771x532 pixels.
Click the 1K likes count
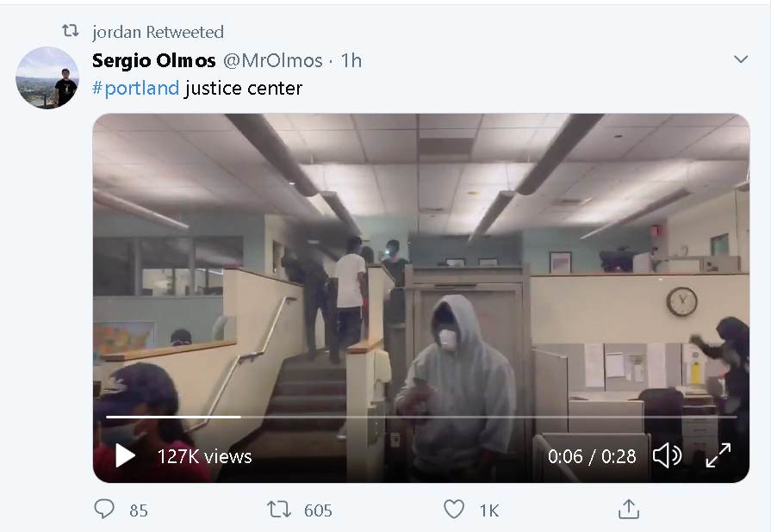tap(489, 510)
